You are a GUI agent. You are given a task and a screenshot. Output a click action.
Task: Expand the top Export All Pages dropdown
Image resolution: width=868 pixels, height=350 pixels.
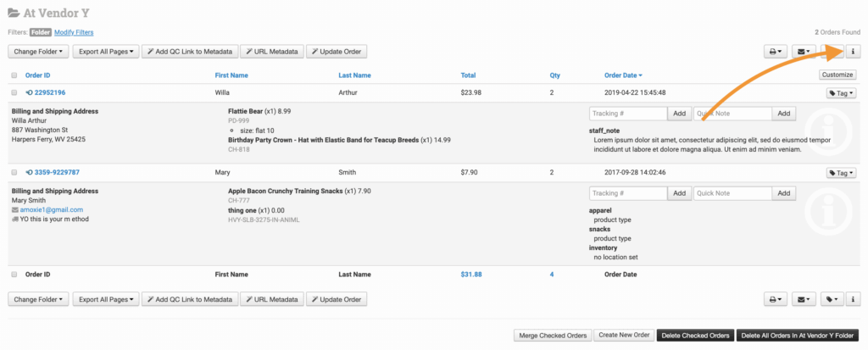click(x=105, y=52)
